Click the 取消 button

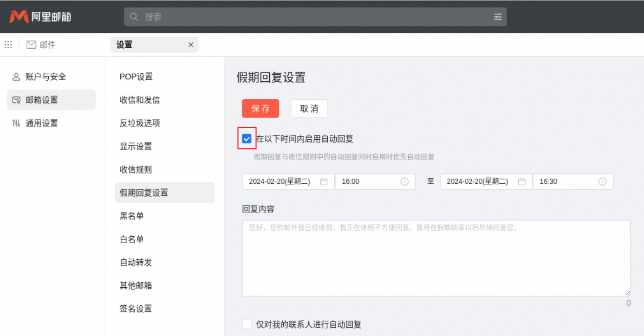click(x=309, y=109)
